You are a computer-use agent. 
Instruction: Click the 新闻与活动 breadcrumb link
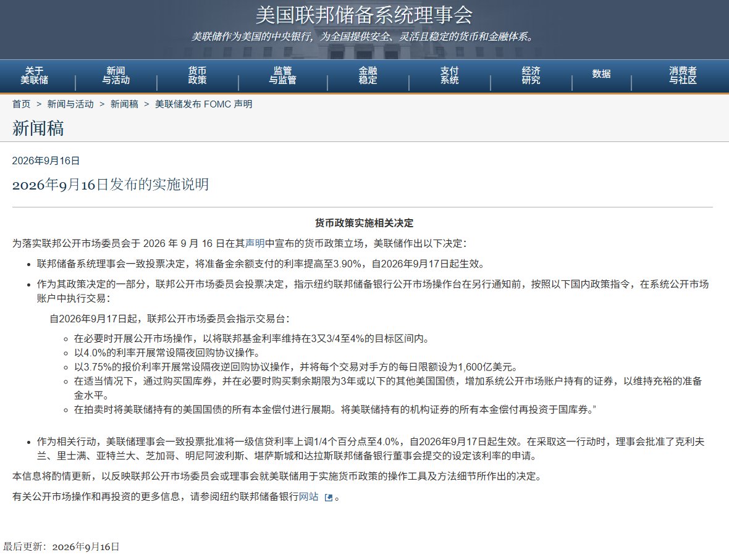pyautogui.click(x=70, y=104)
